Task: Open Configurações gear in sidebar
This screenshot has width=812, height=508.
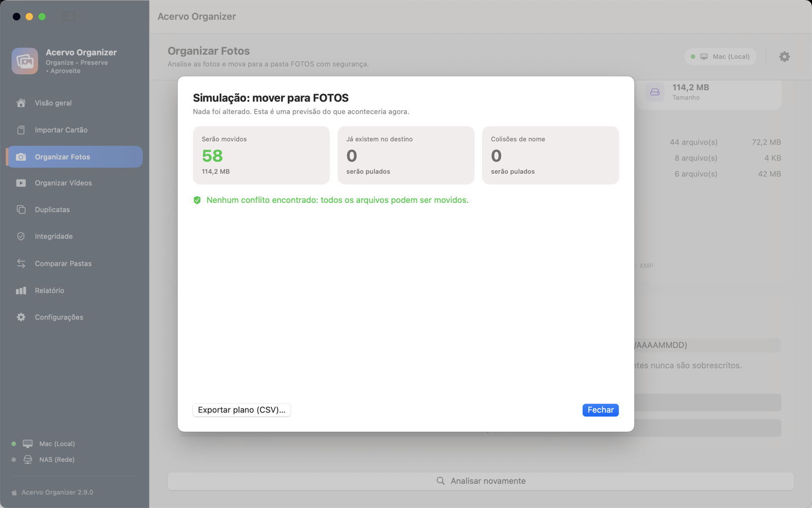Action: [x=21, y=317]
